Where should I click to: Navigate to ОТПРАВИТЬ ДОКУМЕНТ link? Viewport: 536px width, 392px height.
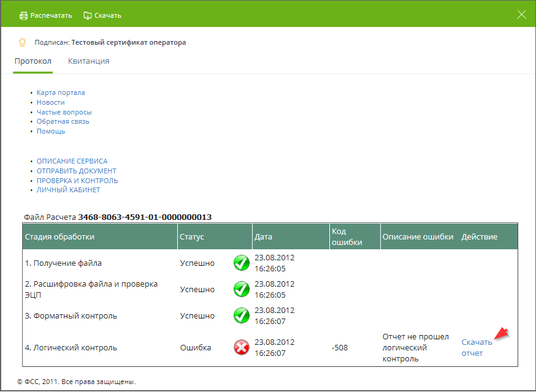tap(76, 171)
